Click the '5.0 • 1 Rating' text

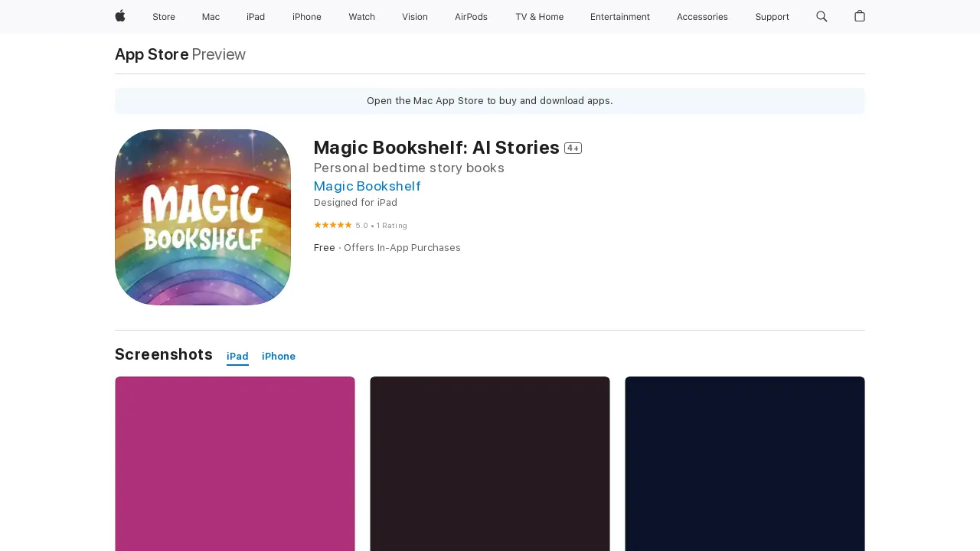coord(381,226)
